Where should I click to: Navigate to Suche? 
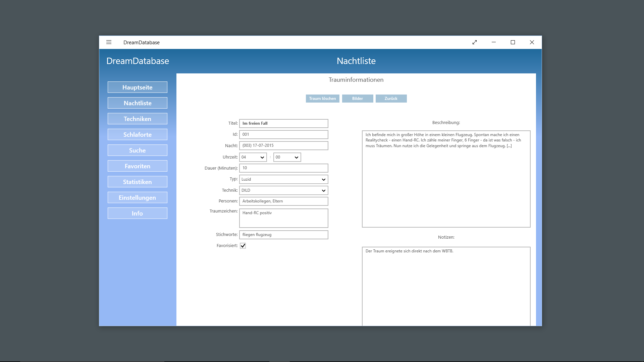pos(137,150)
